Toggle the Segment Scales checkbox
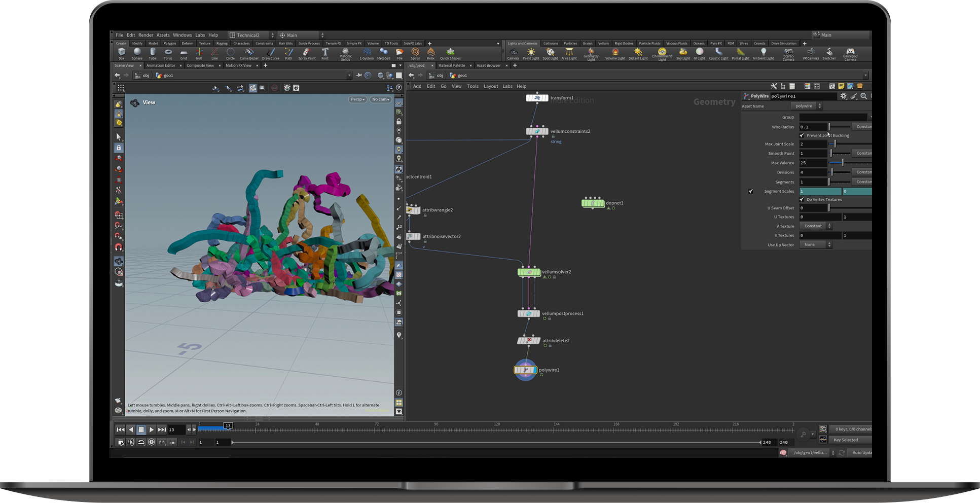Image resolution: width=980 pixels, height=503 pixels. point(751,192)
